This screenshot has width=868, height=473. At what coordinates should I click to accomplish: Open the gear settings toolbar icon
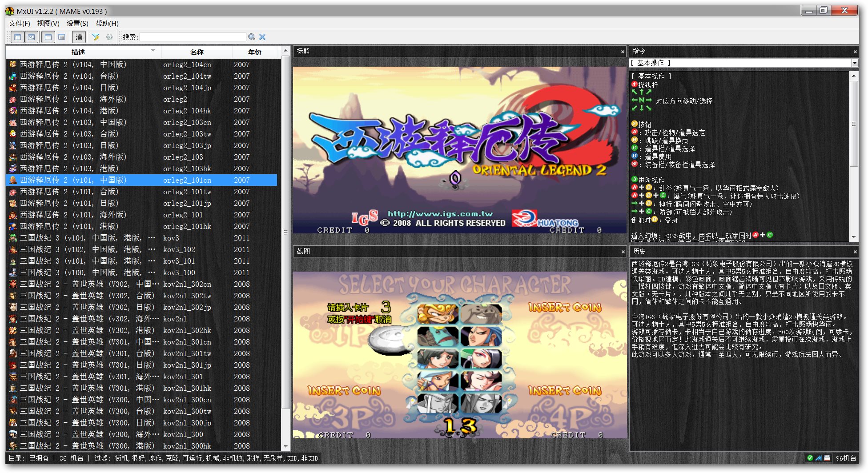pos(109,37)
